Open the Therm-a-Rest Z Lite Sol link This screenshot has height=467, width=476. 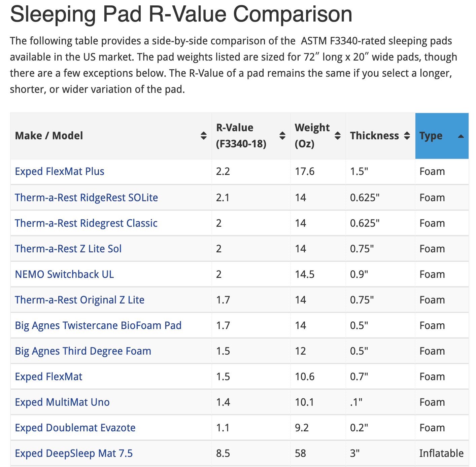coord(68,249)
